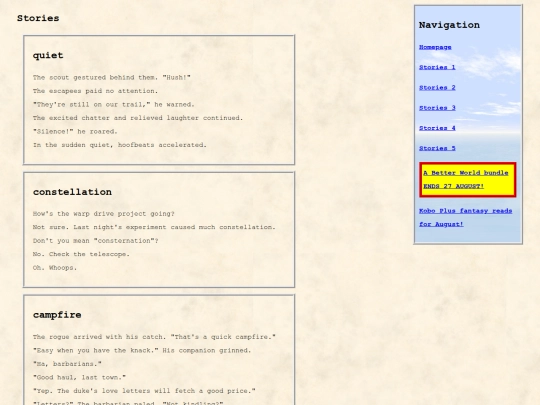Click line 'In the sudden quiet, hoofbeats accelerated.'
The width and height of the screenshot is (540, 405).
(x=120, y=145)
